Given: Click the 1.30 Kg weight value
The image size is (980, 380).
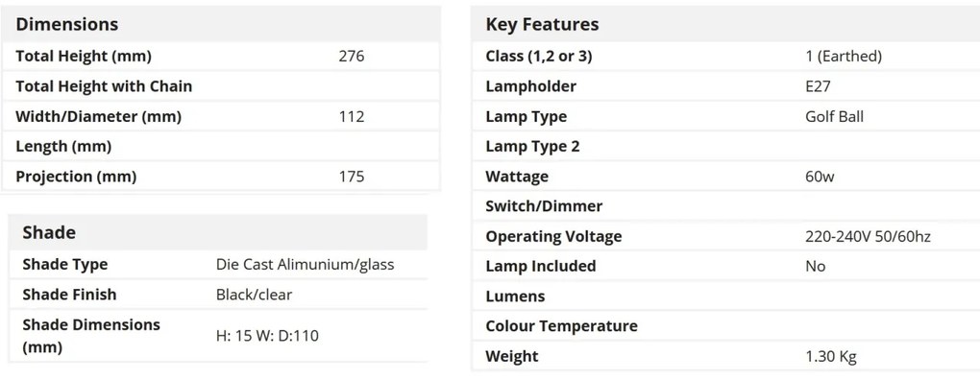Looking at the screenshot, I should click(831, 357).
